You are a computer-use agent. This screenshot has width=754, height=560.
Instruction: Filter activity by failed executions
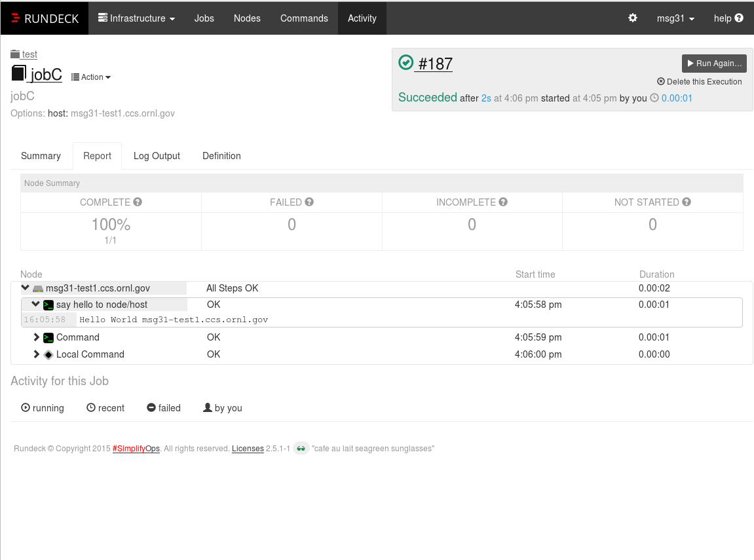click(163, 408)
